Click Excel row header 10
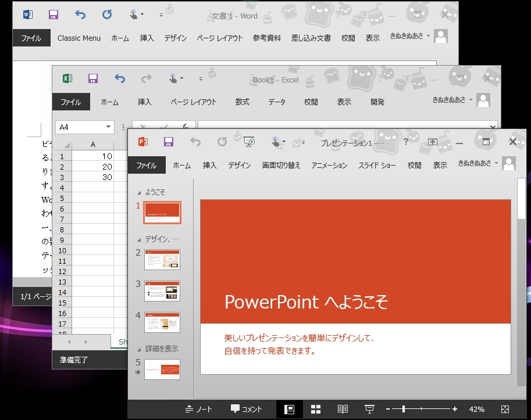531x420 pixels. pyautogui.click(x=62, y=250)
